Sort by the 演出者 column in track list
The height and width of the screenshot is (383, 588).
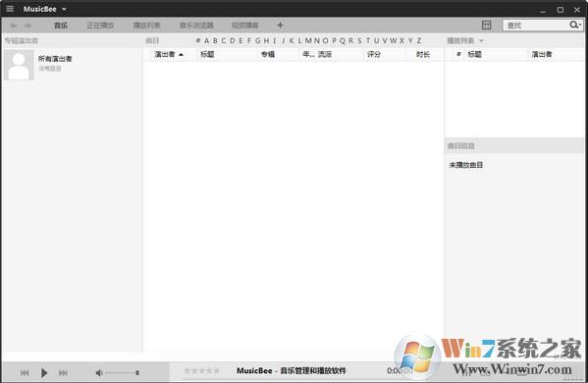[x=165, y=54]
